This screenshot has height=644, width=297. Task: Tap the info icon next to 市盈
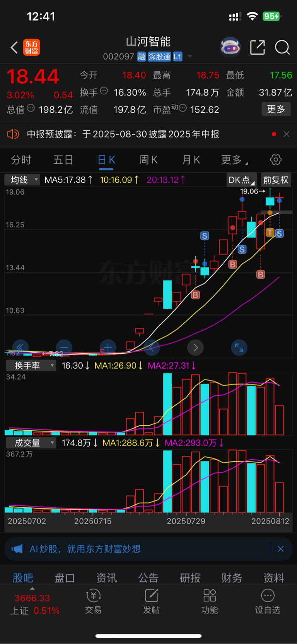(183, 108)
